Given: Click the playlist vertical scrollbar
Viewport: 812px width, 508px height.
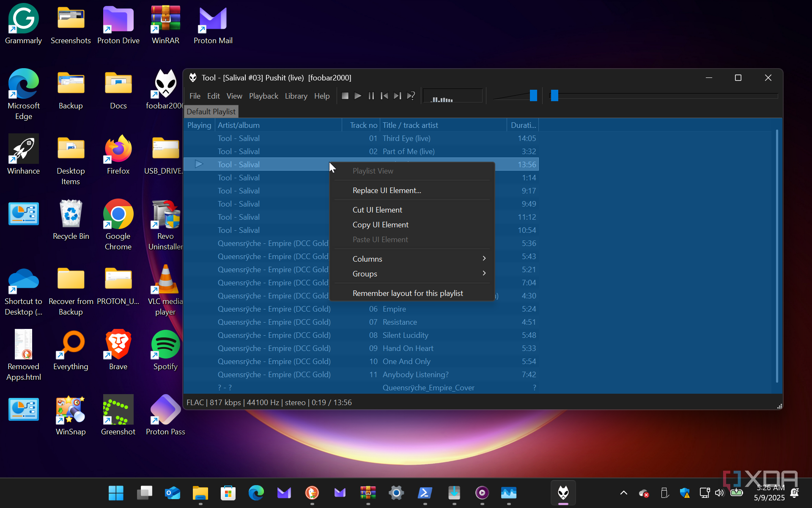Looking at the screenshot, I should (777, 256).
